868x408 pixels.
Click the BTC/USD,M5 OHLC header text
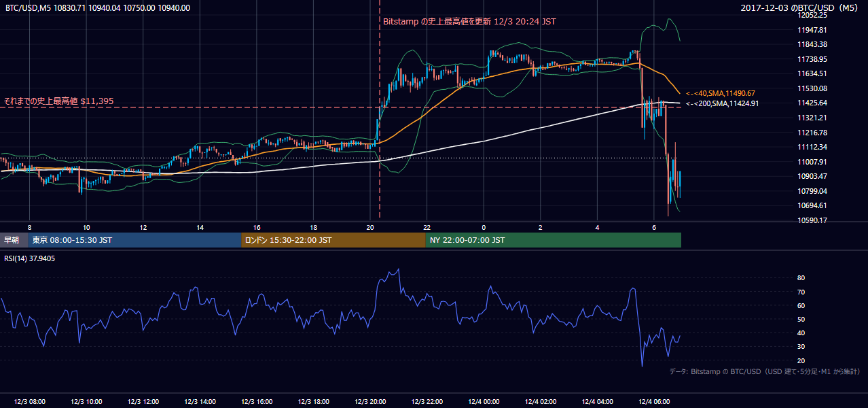click(98, 8)
